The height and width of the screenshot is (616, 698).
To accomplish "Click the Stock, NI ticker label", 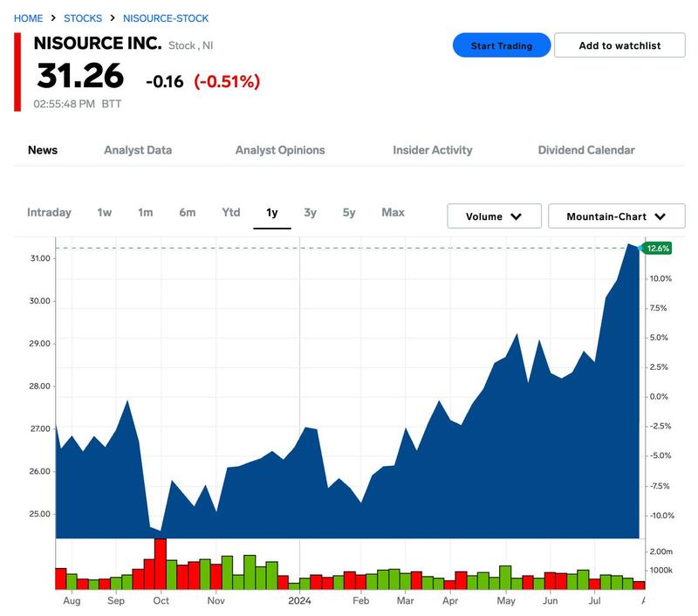I will 190,45.
